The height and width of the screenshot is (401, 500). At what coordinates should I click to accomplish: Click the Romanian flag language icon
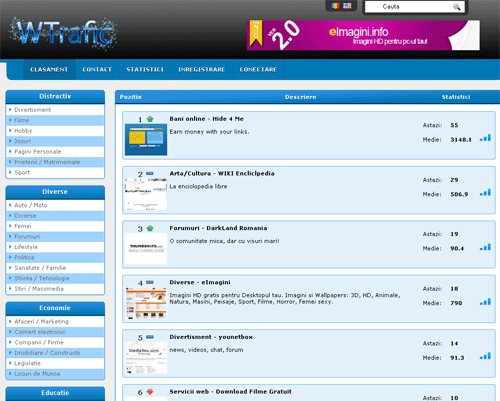(x=335, y=6)
